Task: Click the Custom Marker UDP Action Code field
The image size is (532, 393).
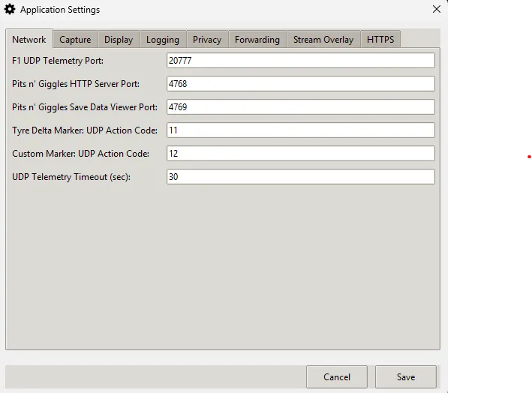Action: click(x=300, y=154)
